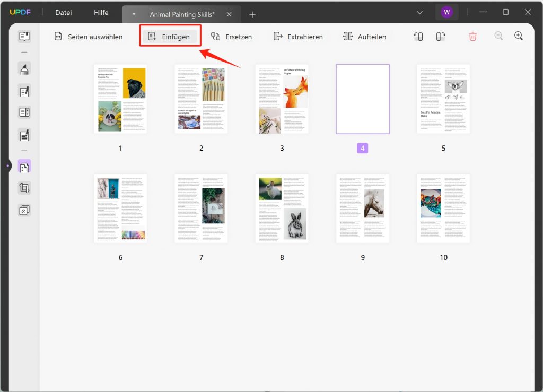Viewport: 543px width, 392px height.
Task: Open the Reader mode sidebar icon
Action: pos(24,37)
